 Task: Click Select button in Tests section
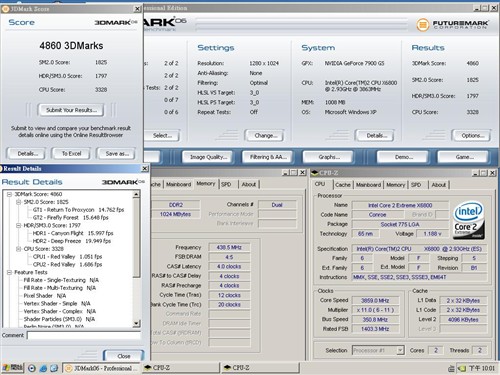162,135
